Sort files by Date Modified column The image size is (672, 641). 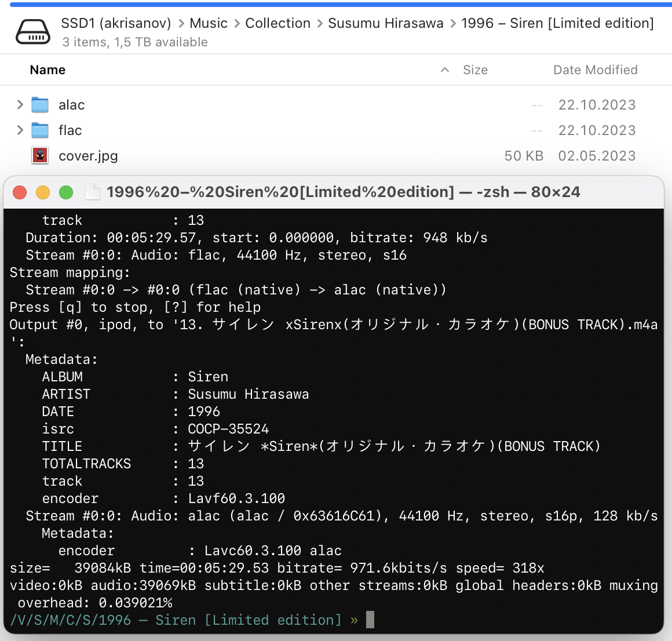point(596,70)
